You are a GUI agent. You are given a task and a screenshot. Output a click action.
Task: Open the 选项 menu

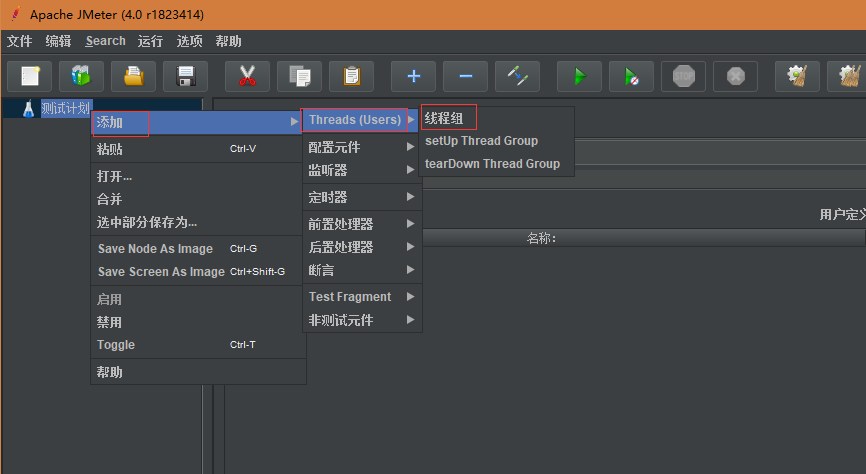(189, 41)
